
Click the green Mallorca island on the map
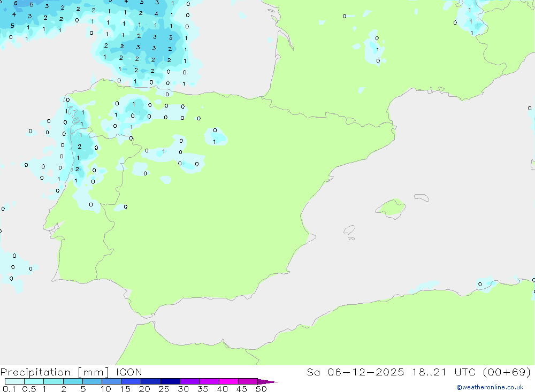tap(391, 208)
